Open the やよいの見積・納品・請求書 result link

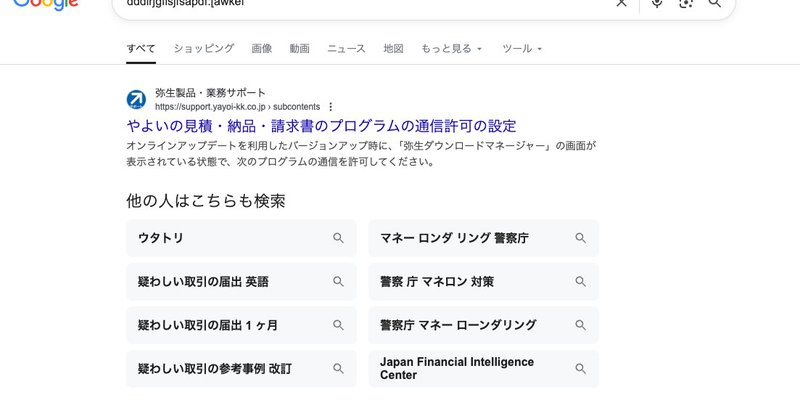pos(321,126)
